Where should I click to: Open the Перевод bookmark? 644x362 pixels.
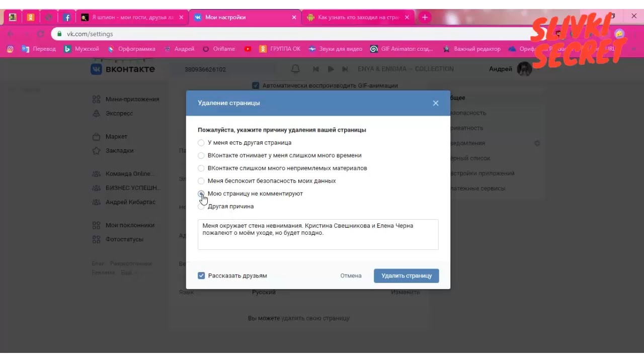[39, 49]
